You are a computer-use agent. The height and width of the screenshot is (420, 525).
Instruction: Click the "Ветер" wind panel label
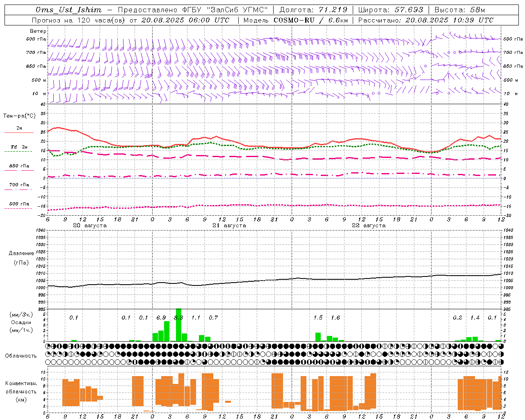[x=38, y=31]
